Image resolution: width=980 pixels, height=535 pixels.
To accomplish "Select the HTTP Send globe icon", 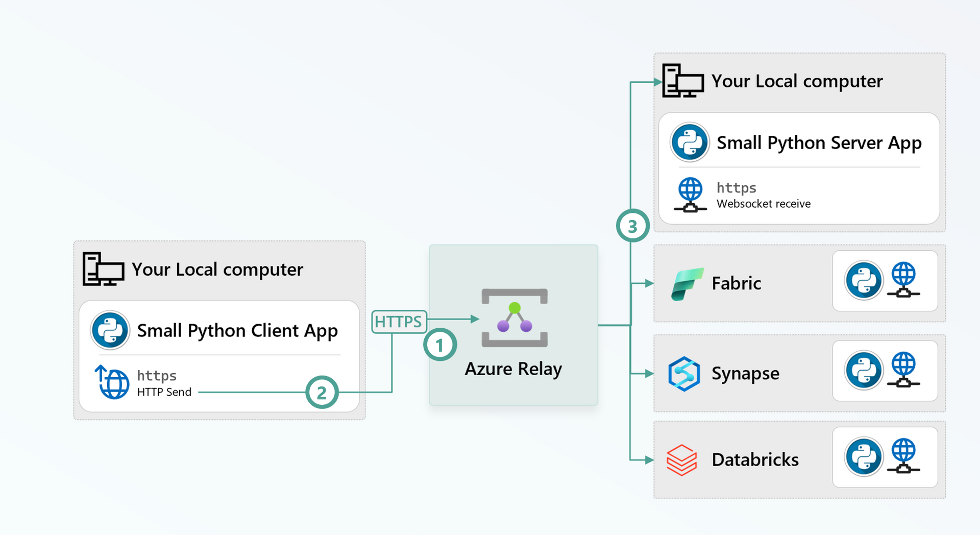I will (112, 382).
